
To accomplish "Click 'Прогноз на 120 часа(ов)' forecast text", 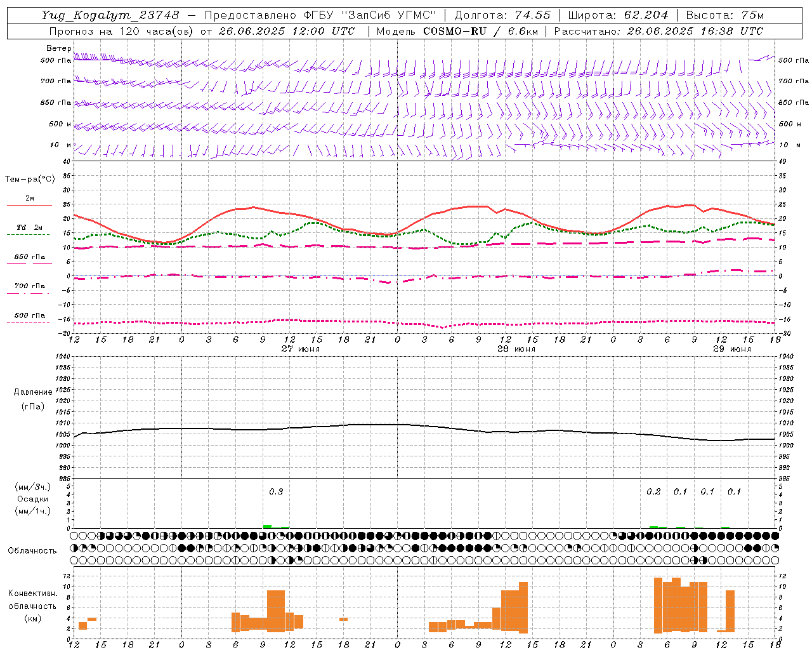I will point(121,31).
